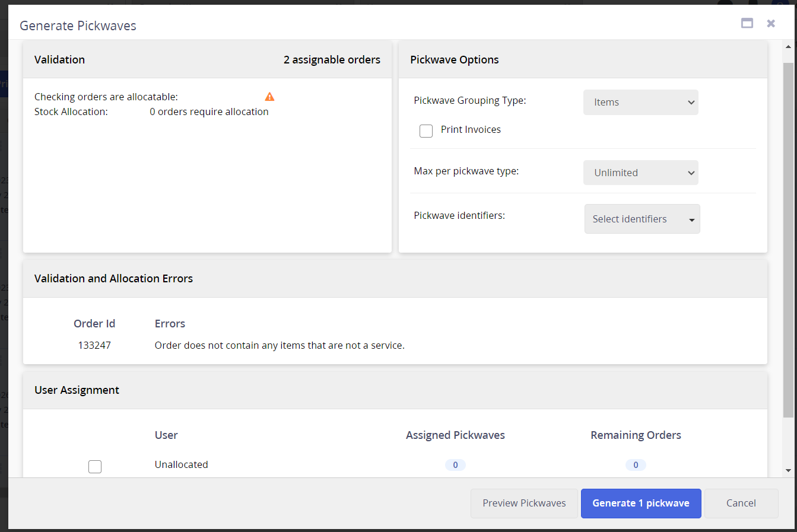Click the scrollbar down arrow in dialog

pos(788,470)
